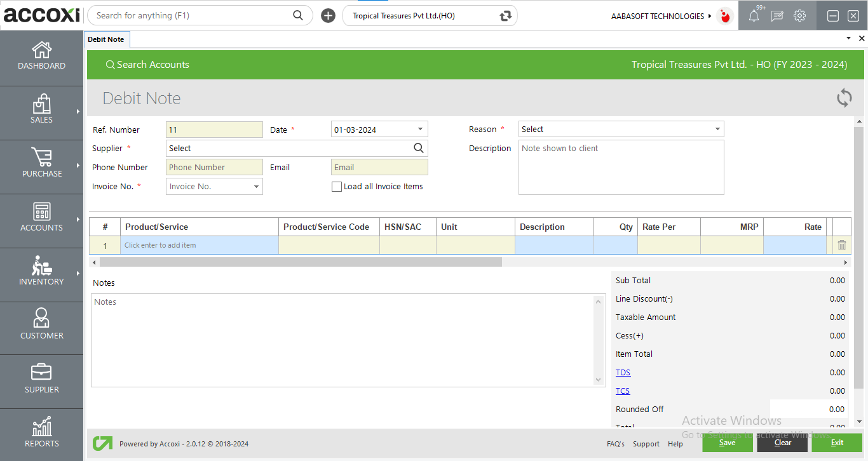
Task: Click the refresh icon beside Debit Note
Action: [844, 98]
